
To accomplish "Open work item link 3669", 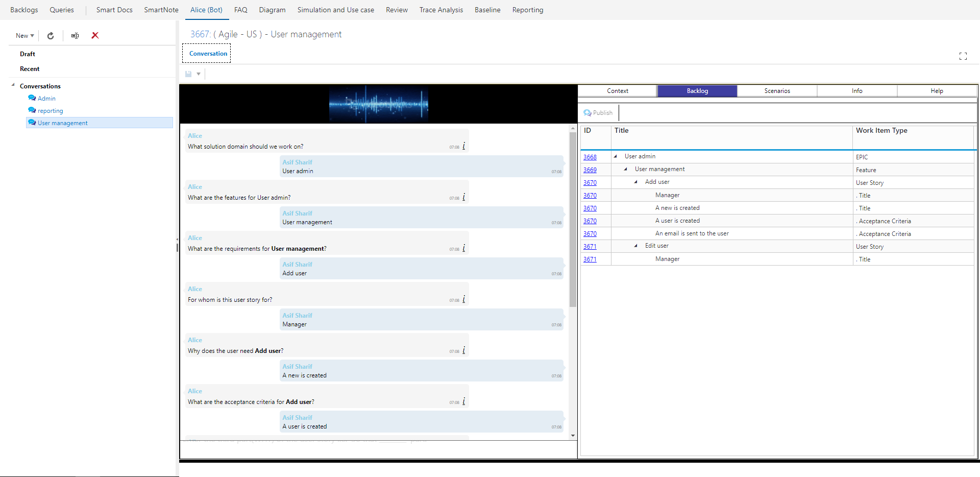I will coord(590,170).
